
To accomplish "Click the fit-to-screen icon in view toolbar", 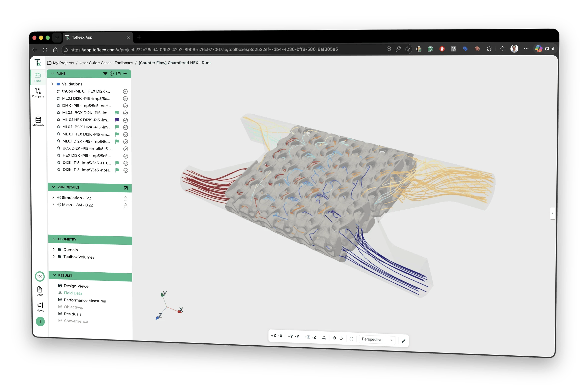I will (352, 339).
